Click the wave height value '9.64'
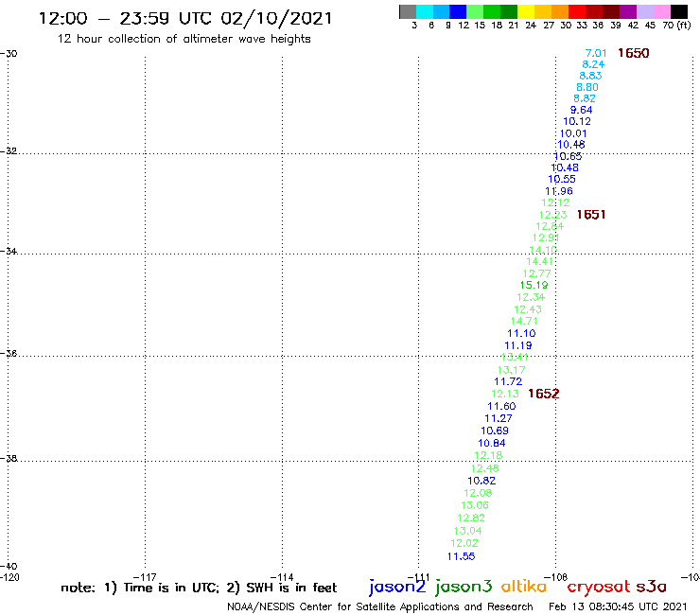700x615 pixels. click(581, 110)
